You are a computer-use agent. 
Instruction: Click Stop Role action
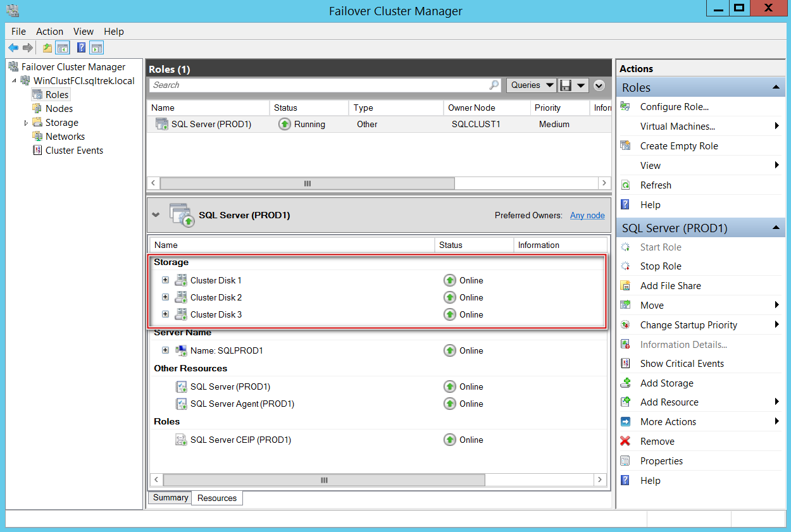click(x=661, y=266)
